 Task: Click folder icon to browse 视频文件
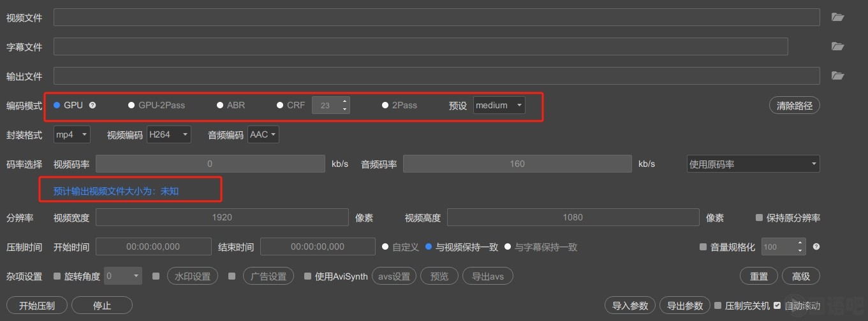(837, 17)
